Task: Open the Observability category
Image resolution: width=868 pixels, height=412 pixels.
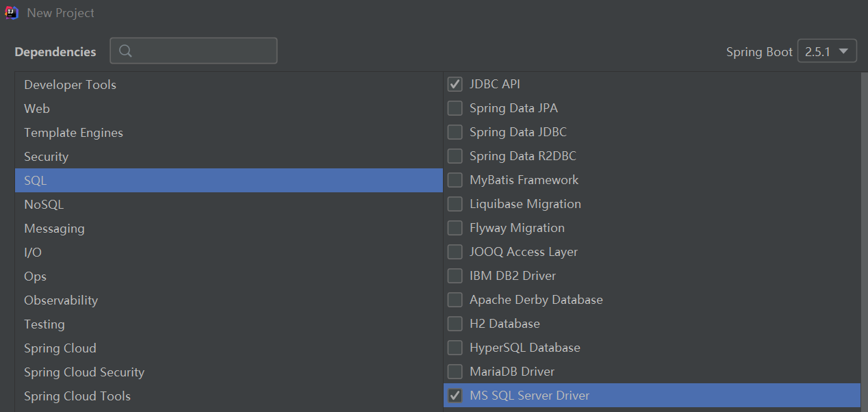Action: pos(229,300)
